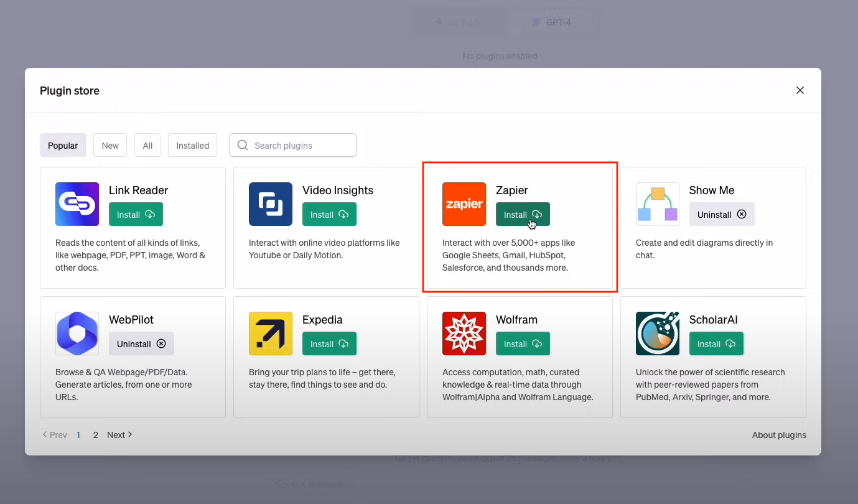Click the magnifier icon in the search box
This screenshot has width=858, height=504.
click(243, 146)
